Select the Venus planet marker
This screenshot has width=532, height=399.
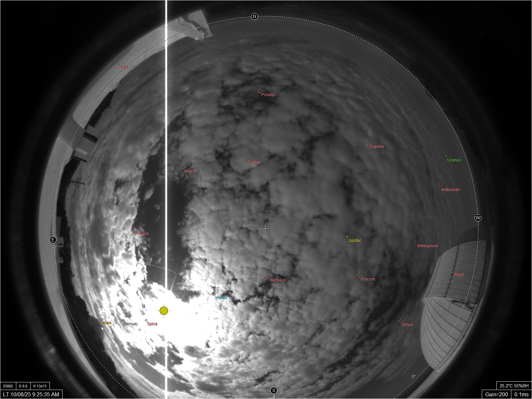(x=215, y=294)
